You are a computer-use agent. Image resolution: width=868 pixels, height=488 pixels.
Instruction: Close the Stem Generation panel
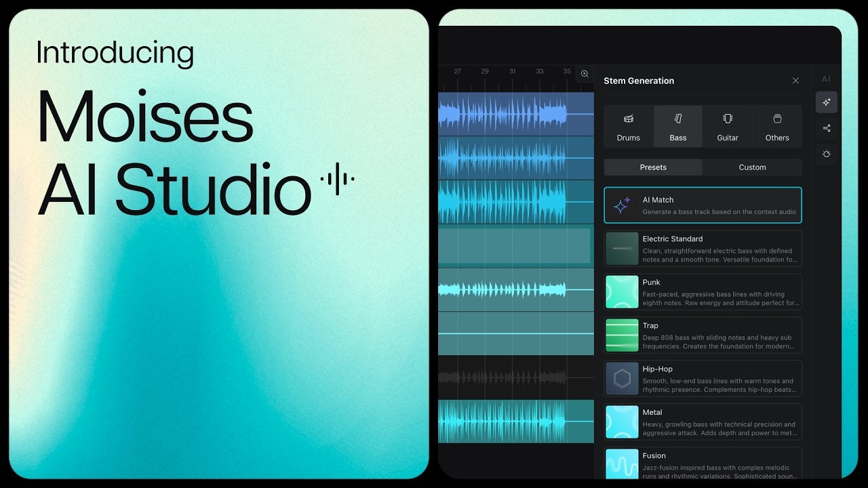click(x=795, y=81)
